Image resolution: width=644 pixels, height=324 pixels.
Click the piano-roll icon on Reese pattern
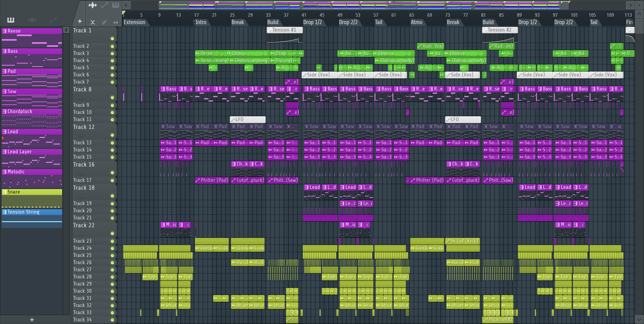(4, 31)
